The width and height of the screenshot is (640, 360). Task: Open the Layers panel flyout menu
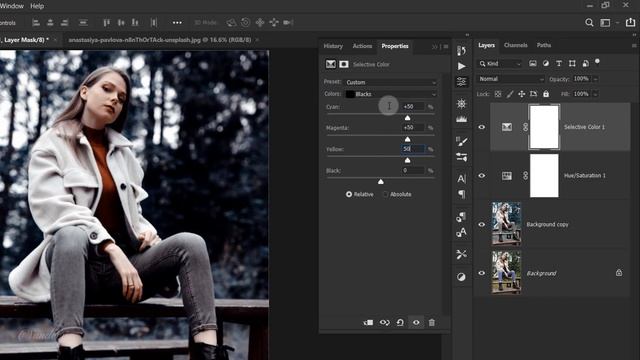(634, 46)
